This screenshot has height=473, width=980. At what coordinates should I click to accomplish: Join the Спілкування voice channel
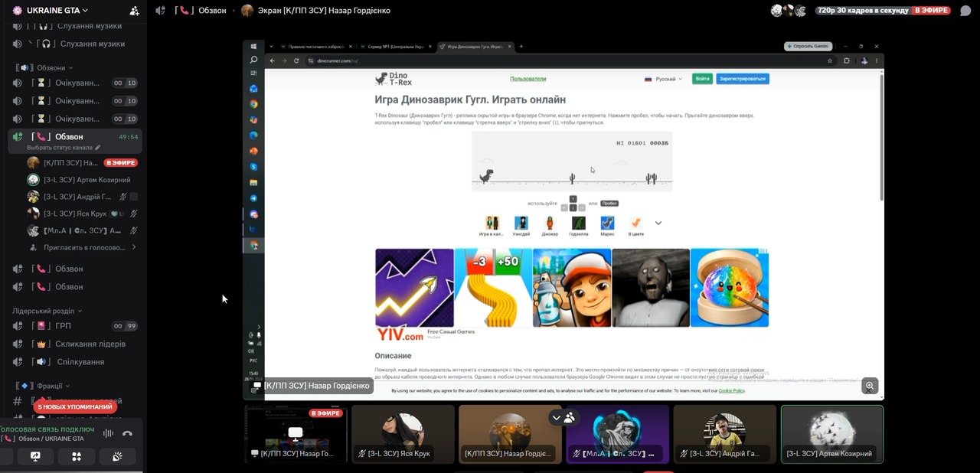pyautogui.click(x=75, y=361)
